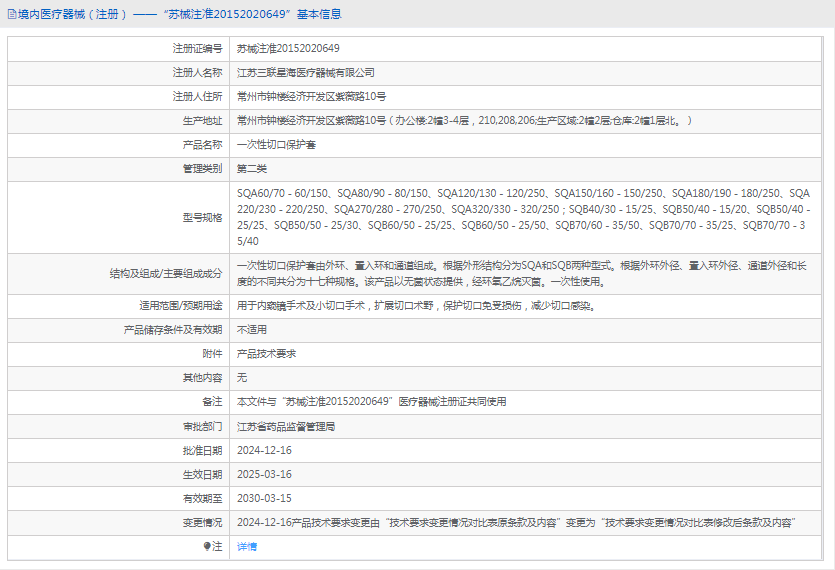This screenshot has width=835, height=570.
Task: Click the 型号规格 row label
Action: click(x=202, y=217)
